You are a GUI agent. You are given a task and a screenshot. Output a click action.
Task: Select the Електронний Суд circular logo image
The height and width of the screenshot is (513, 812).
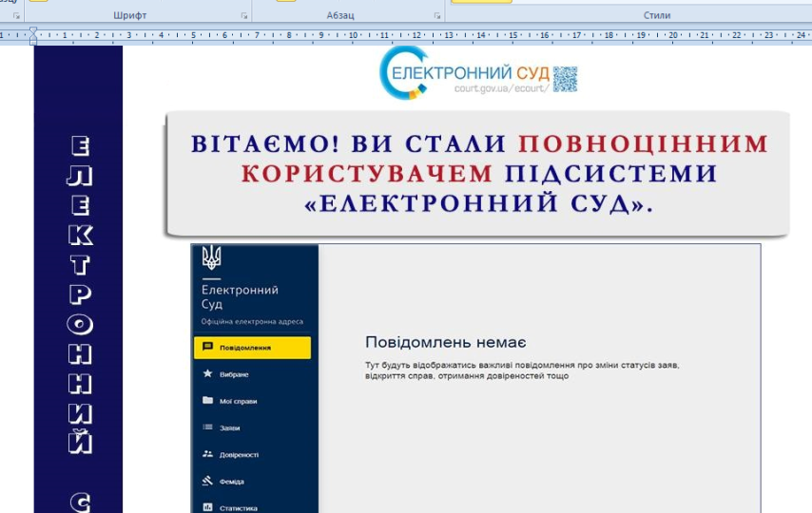(x=404, y=72)
